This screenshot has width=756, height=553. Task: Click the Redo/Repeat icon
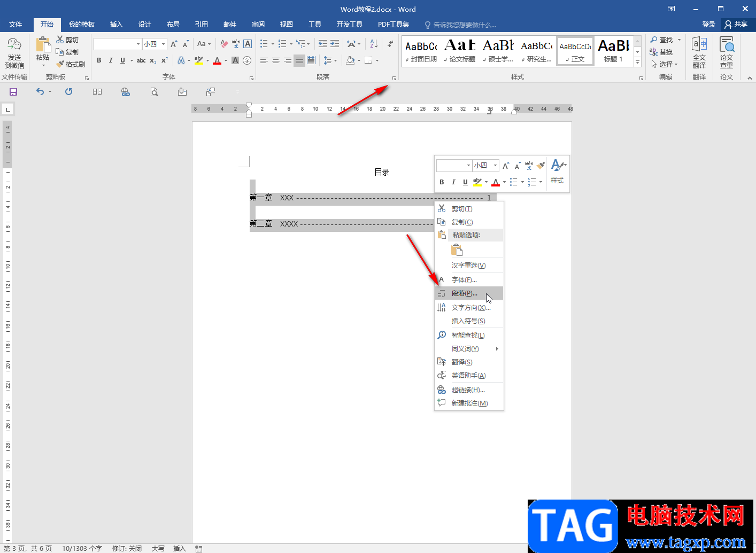[x=69, y=92]
